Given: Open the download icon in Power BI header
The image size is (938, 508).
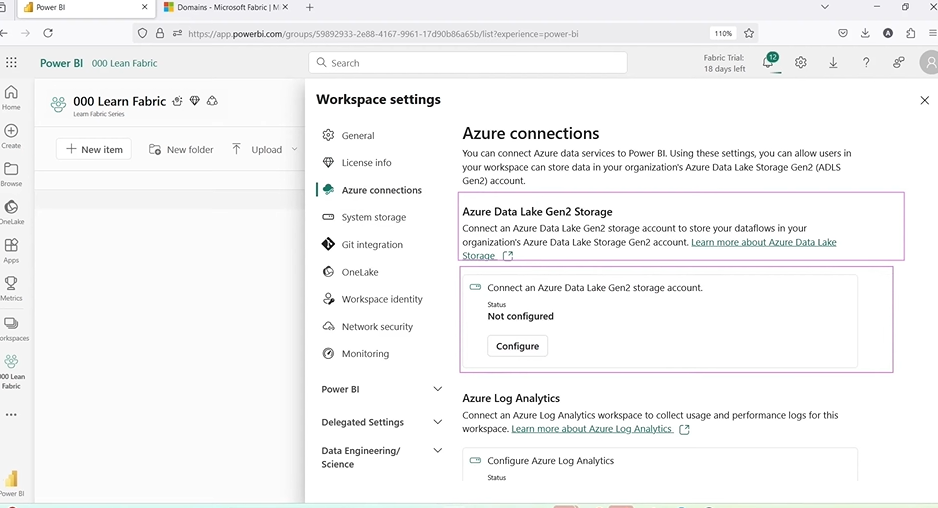Looking at the screenshot, I should coord(833,63).
